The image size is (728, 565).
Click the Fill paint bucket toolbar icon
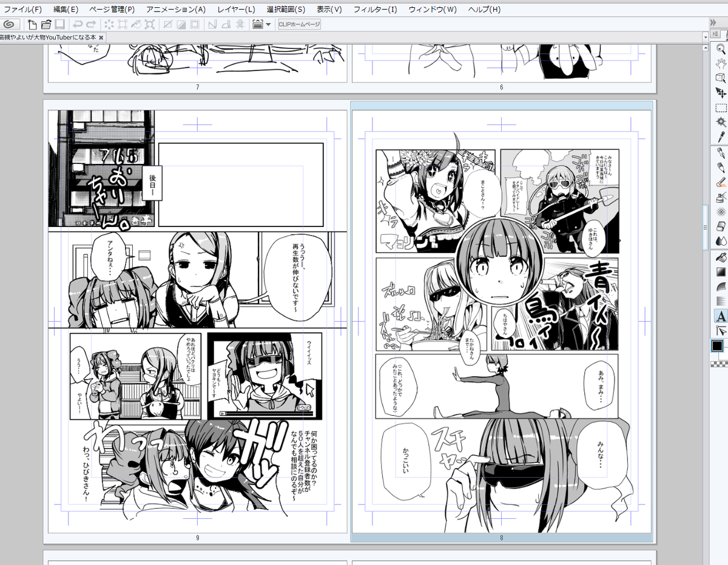coord(136,24)
